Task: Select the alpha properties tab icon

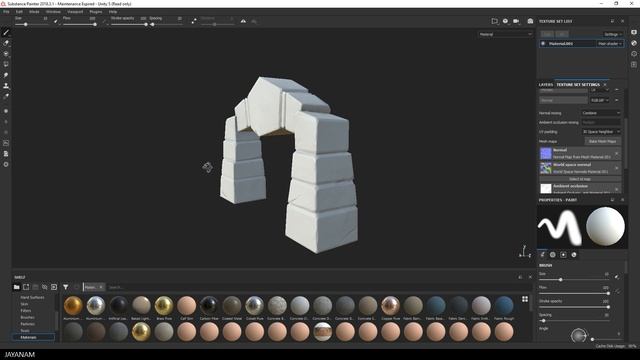Action: coord(553,255)
